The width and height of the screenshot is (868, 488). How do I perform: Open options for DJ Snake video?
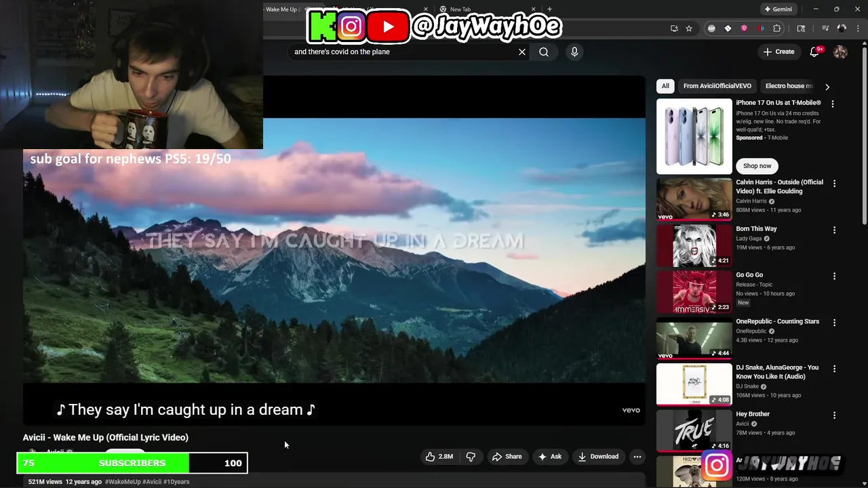click(834, 369)
